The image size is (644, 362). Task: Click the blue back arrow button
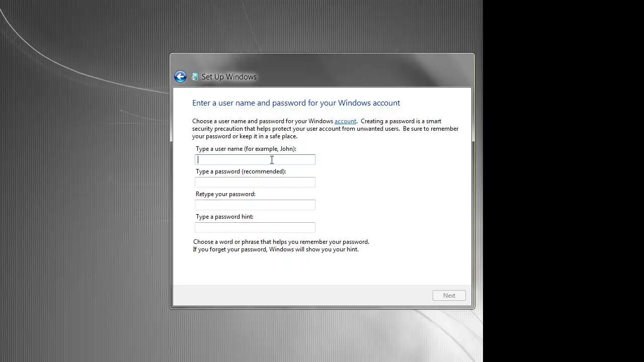coord(180,76)
